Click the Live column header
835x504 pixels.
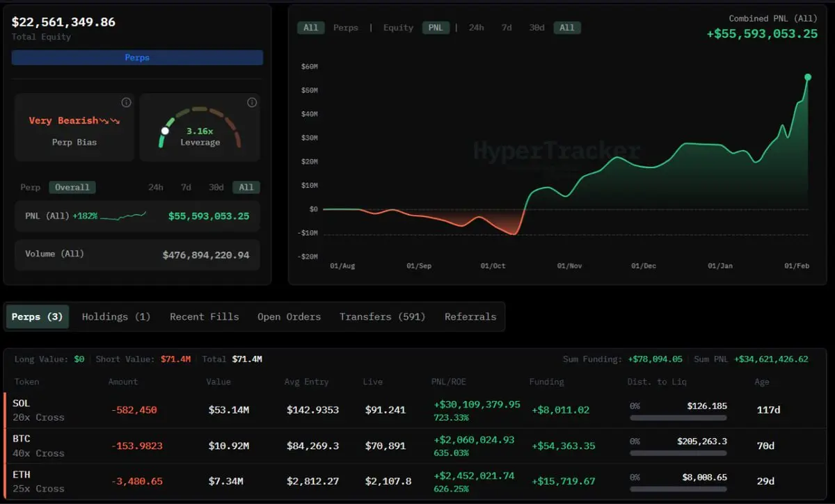(373, 382)
